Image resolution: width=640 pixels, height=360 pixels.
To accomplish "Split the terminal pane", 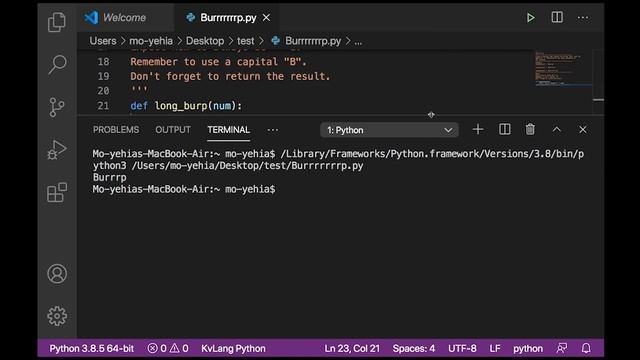I will point(504,129).
